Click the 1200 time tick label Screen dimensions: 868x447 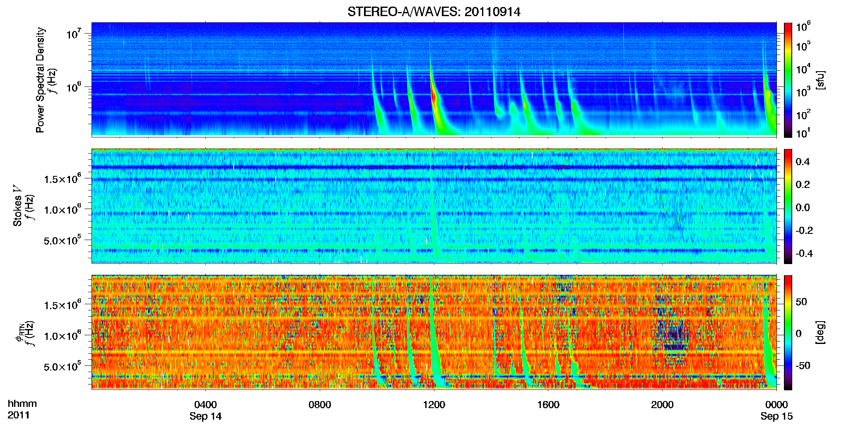pos(434,404)
